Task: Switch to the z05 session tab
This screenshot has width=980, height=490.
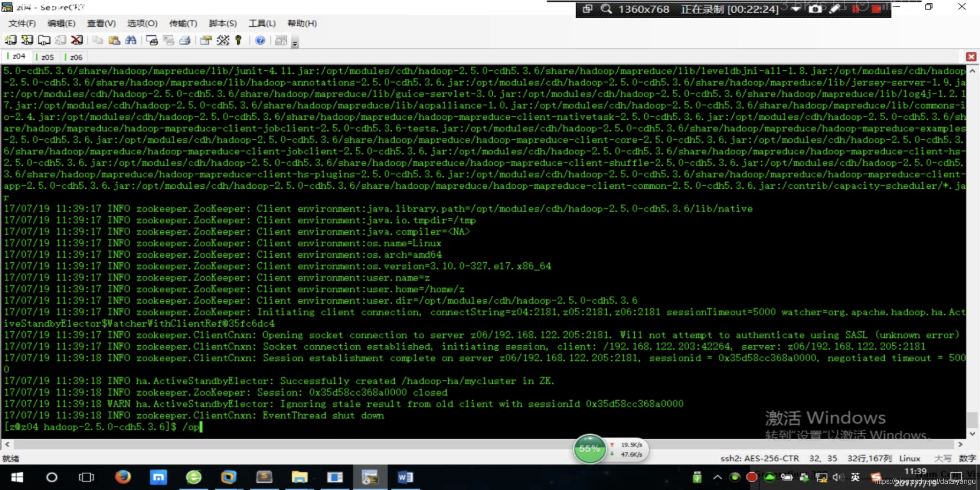Action: [45, 57]
